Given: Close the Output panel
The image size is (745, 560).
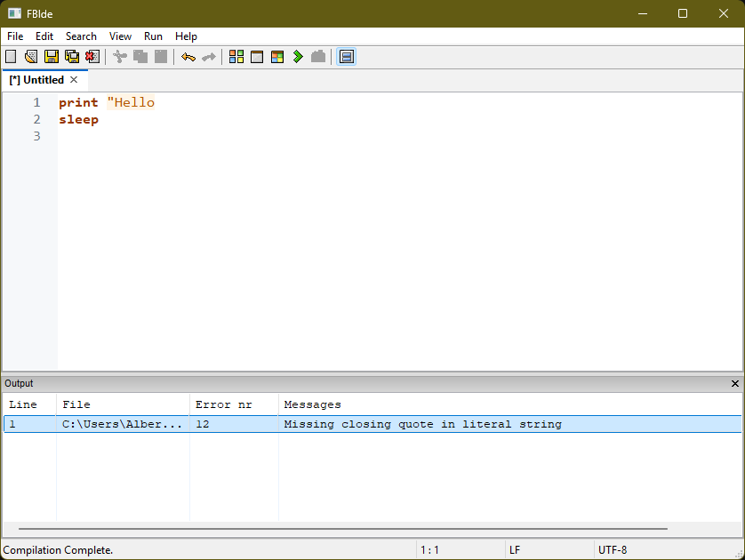Looking at the screenshot, I should [x=734, y=383].
